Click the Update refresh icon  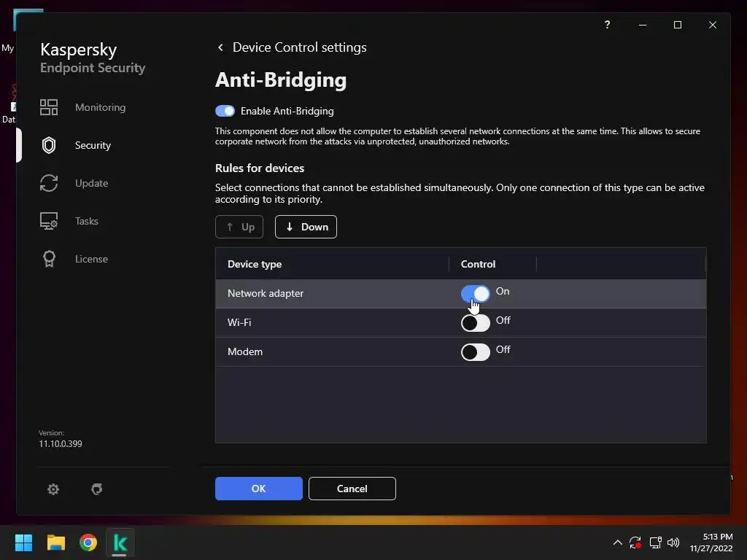click(x=49, y=183)
